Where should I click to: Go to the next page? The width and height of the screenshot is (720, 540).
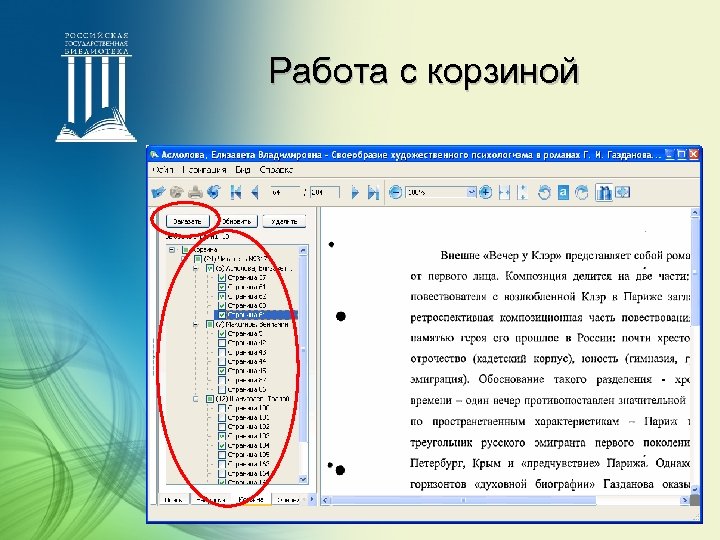click(x=354, y=192)
